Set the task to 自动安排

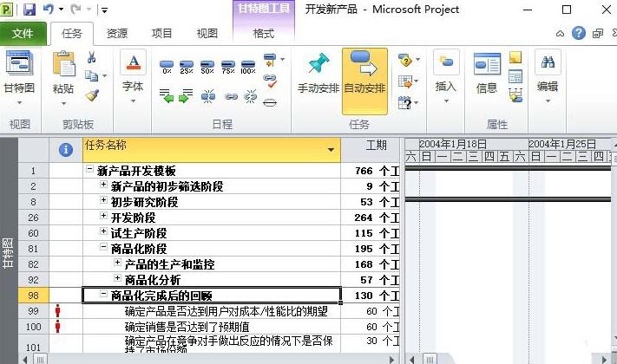pyautogui.click(x=364, y=81)
